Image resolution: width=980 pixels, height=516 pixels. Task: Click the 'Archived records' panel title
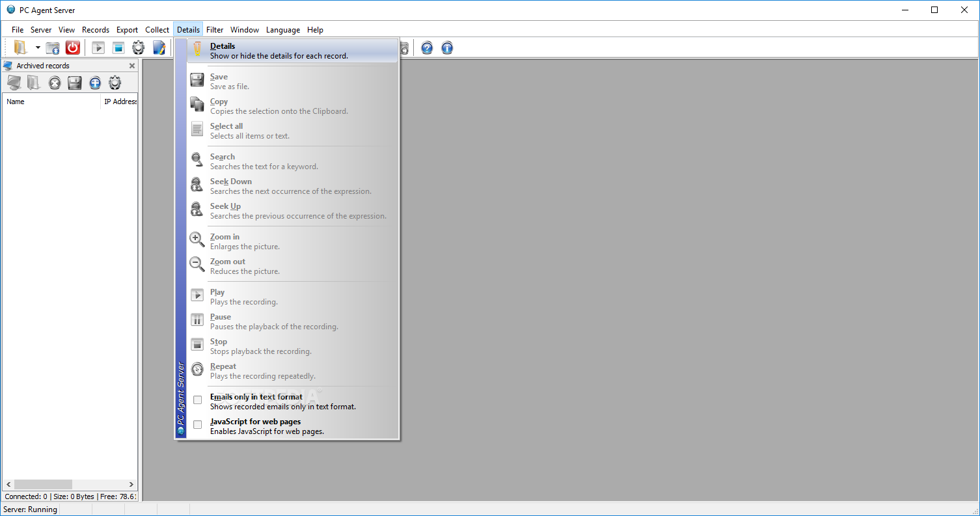(x=43, y=66)
